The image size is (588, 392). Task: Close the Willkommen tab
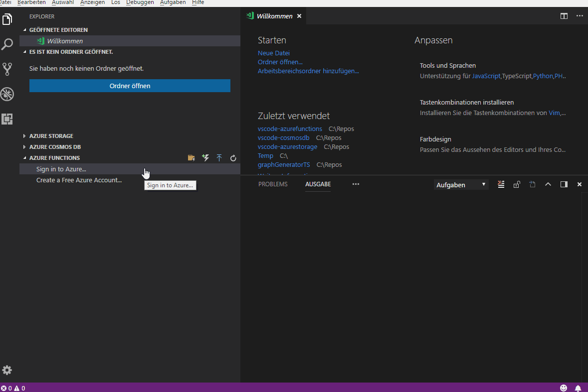coord(299,16)
